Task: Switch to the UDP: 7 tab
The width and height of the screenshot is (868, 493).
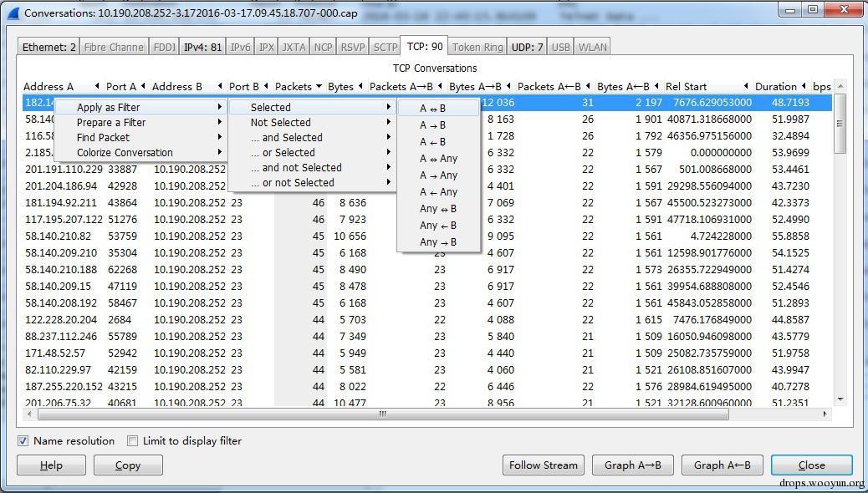Action: (527, 47)
